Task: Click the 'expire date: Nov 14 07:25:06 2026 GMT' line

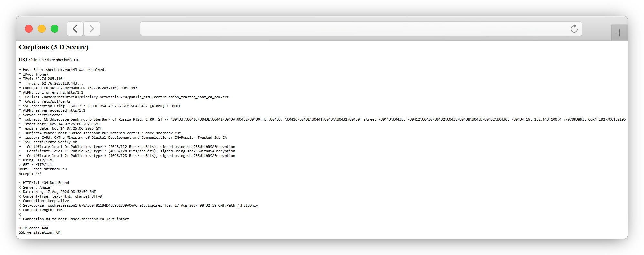Action: click(60, 128)
